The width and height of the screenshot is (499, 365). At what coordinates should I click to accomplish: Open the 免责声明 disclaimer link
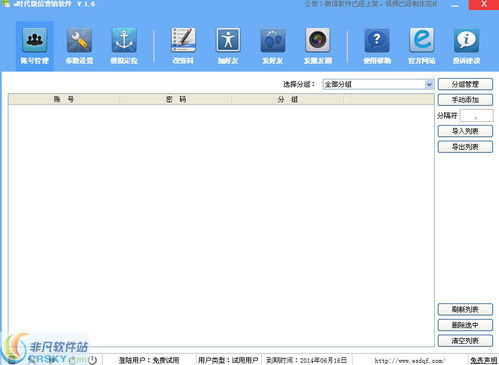coord(483,360)
